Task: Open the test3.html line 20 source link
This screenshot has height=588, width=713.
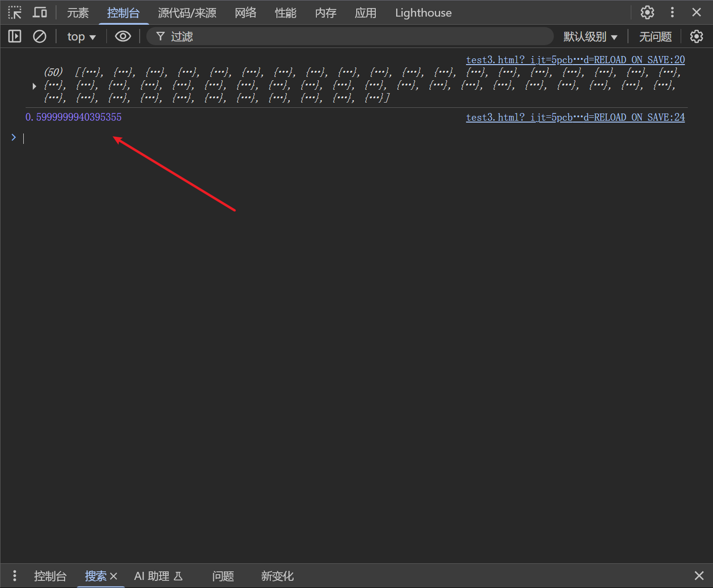Action: click(575, 60)
